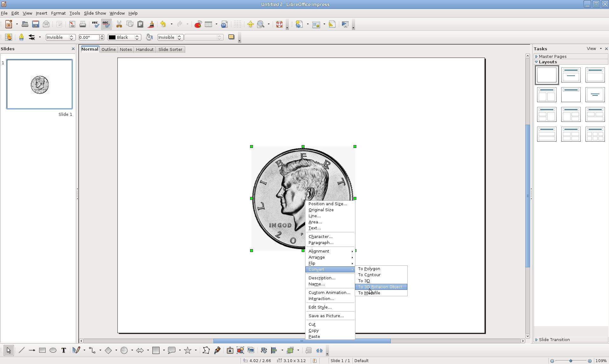This screenshot has width=609, height=364.
Task: Open the Stars shapes dropdown arrow
Action: click(x=196, y=350)
